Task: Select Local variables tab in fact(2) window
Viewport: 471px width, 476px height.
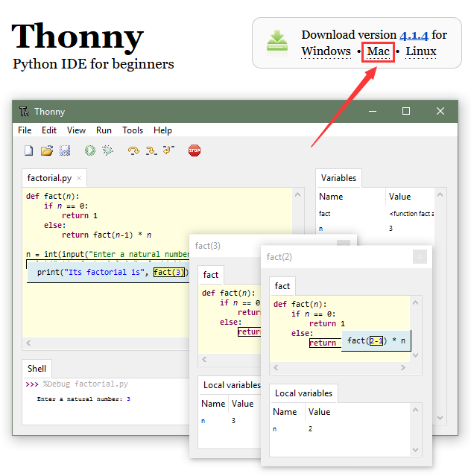Action: coord(303,393)
